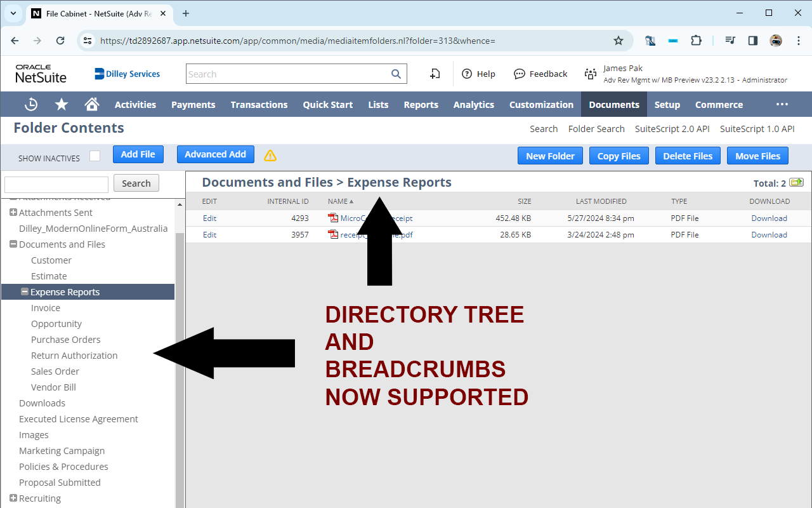Open the Shortcuts star icon

62,105
